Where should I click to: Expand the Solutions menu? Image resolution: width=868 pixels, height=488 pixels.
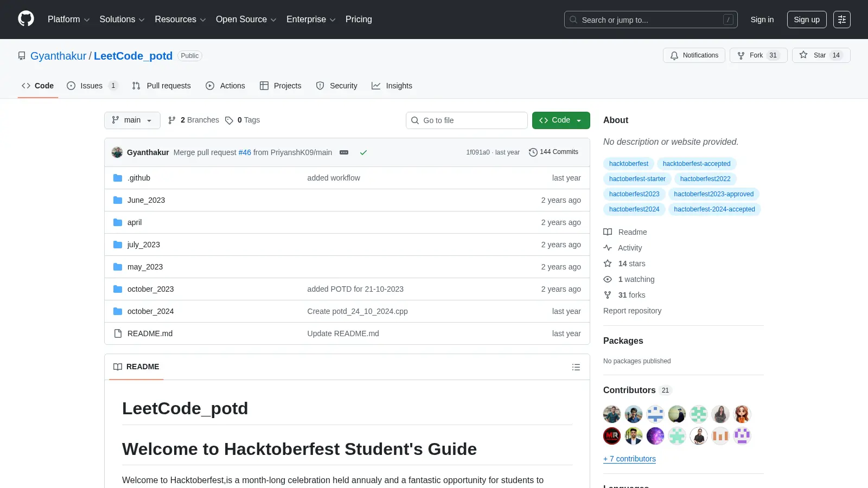point(122,20)
